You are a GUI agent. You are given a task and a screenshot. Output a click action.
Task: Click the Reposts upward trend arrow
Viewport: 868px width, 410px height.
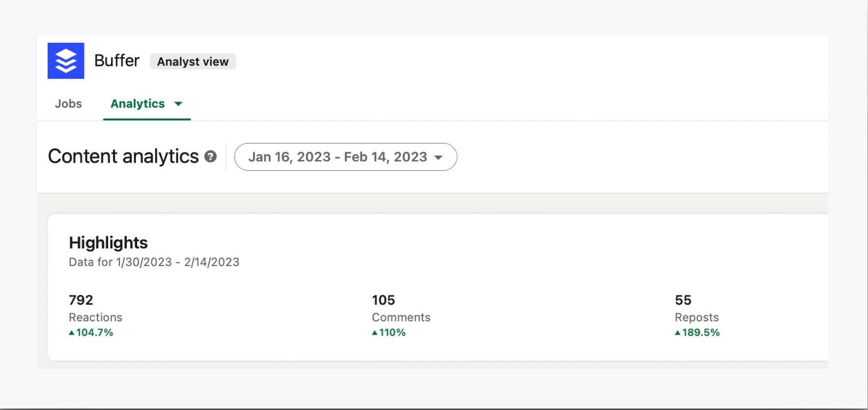tap(678, 333)
